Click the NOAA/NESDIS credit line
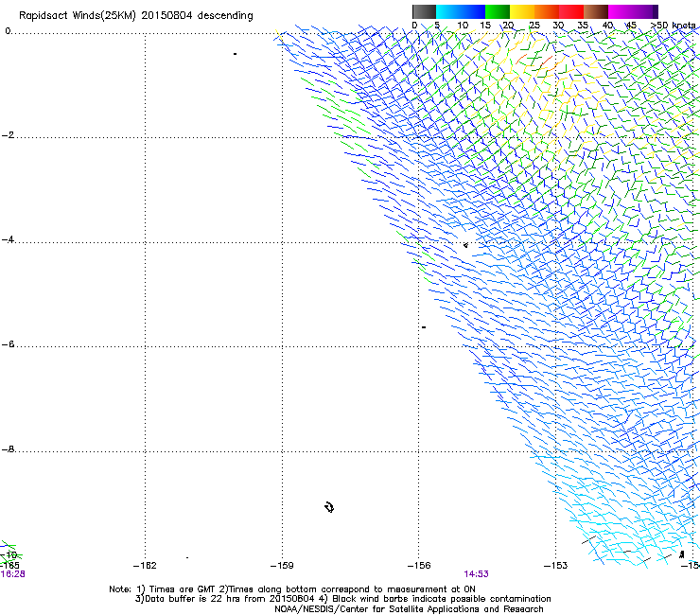700x615 pixels. [x=409, y=609]
